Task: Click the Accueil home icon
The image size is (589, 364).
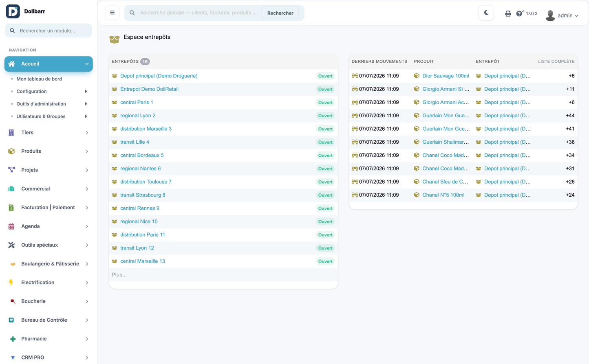Action: coord(11,64)
